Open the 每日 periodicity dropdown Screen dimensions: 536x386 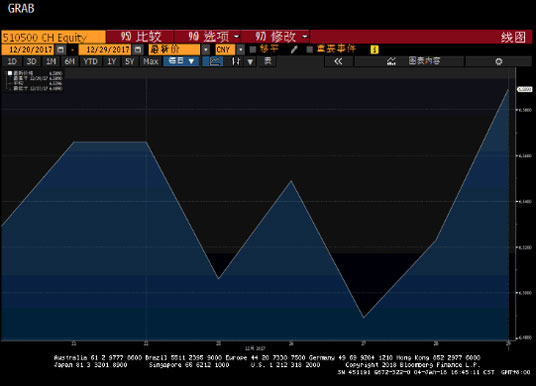pyautogui.click(x=181, y=62)
